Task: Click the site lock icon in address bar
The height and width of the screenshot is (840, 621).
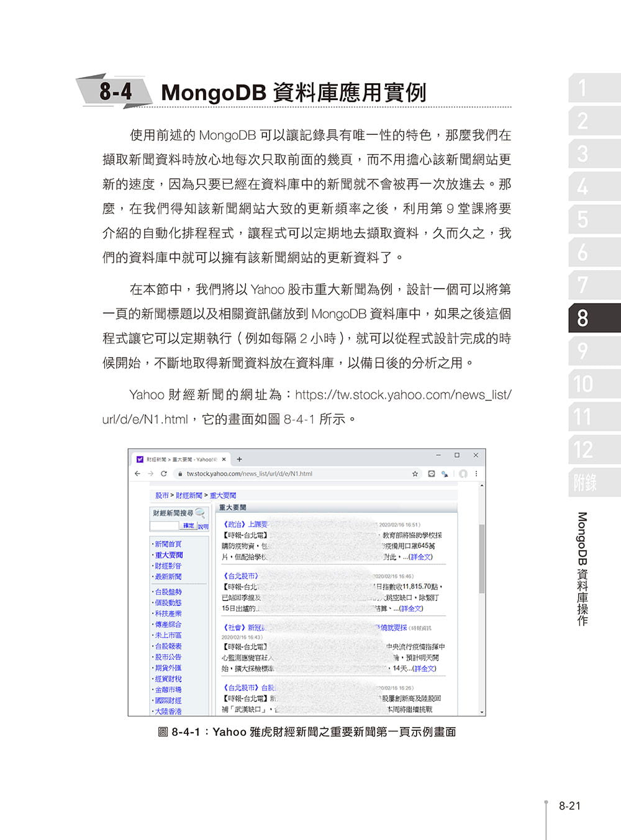Action: pos(179,474)
